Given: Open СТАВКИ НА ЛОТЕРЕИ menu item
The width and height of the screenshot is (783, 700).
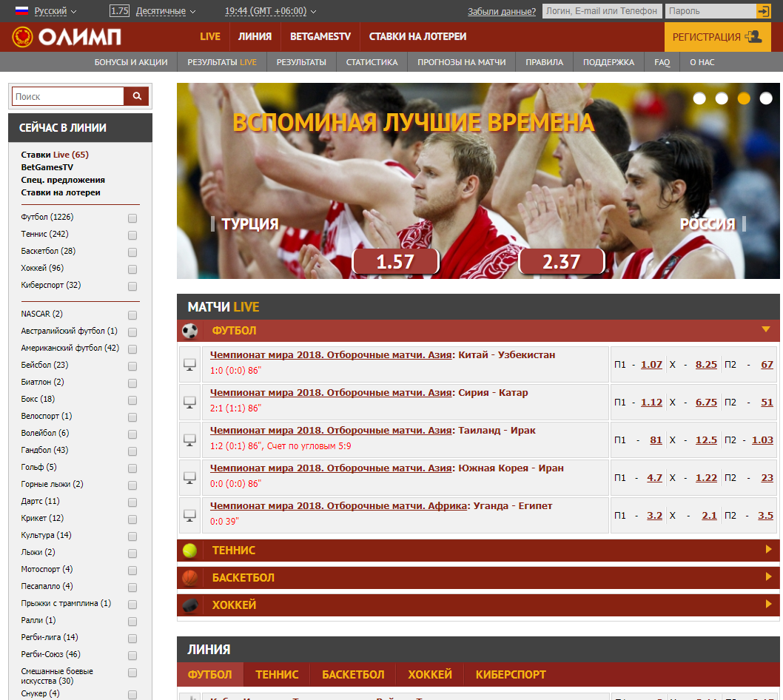Looking at the screenshot, I should pos(417,36).
